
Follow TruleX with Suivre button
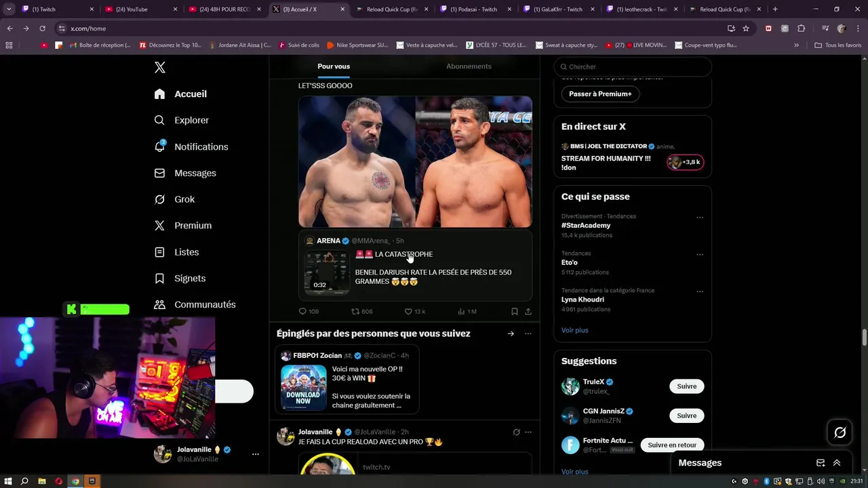click(686, 386)
